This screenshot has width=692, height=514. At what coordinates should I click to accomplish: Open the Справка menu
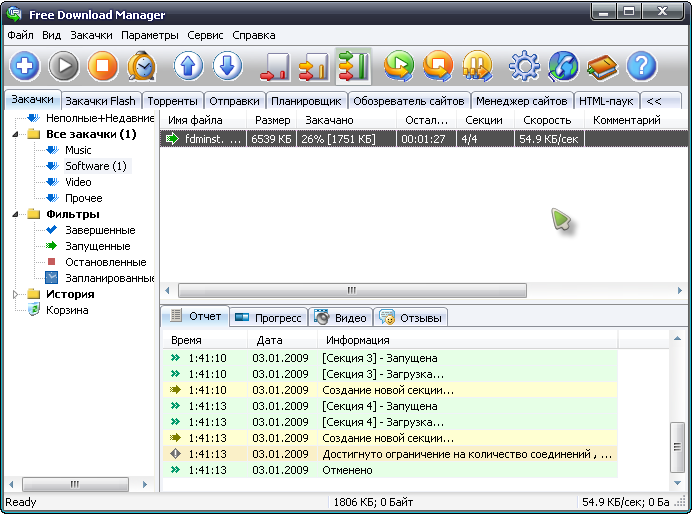254,35
